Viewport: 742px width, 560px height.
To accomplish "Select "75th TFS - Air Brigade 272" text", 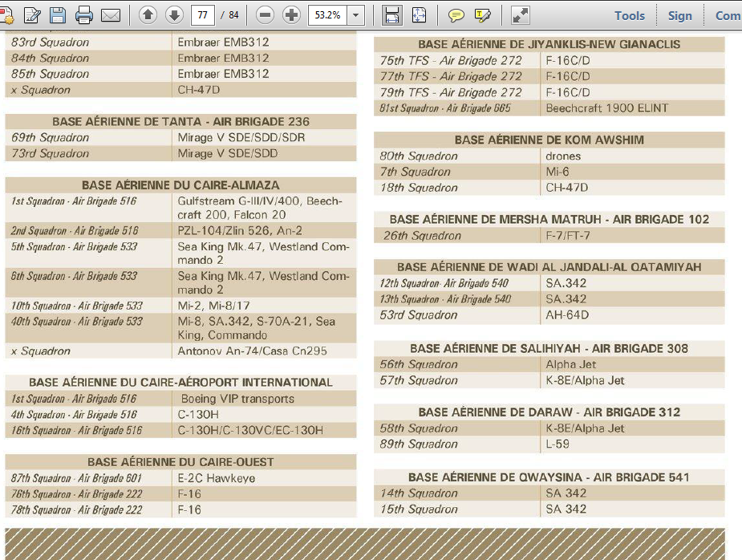I will point(451,61).
